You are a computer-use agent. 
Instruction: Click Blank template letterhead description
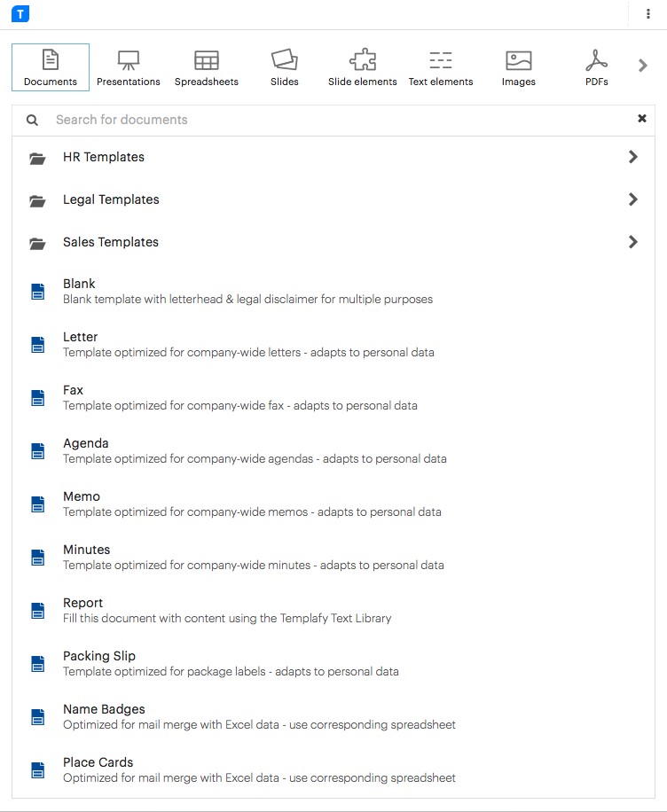coord(247,300)
